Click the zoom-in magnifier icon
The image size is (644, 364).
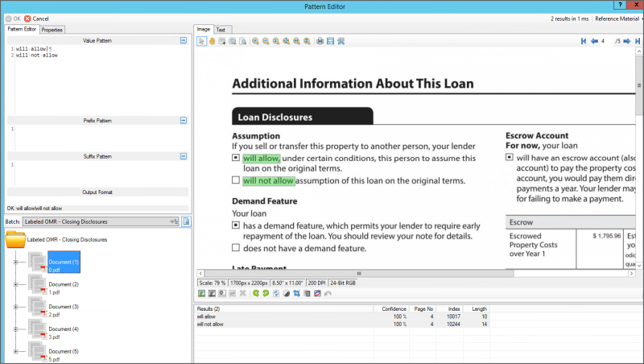[x=255, y=41]
